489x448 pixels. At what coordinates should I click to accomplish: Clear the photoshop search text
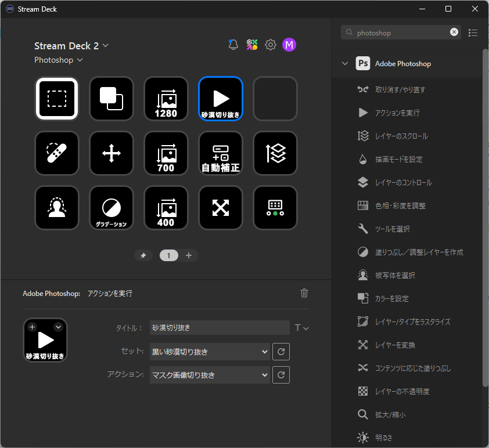coord(454,32)
